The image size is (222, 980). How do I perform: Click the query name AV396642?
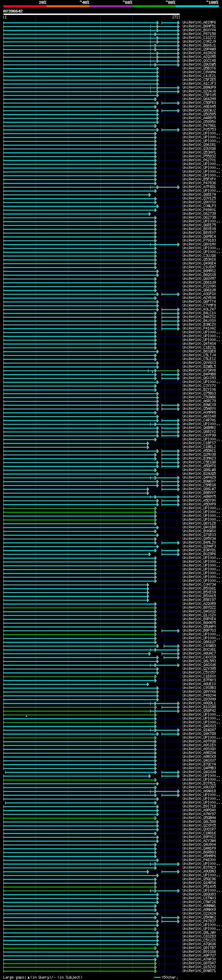tap(13, 11)
